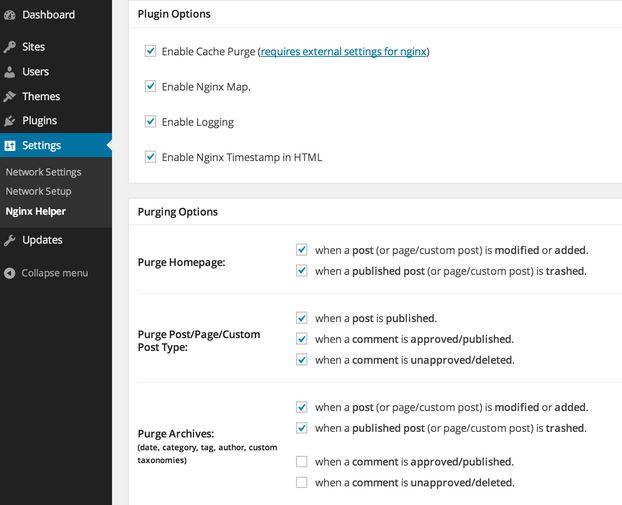
Task: Open Network Setup submenu item
Action: (x=38, y=191)
